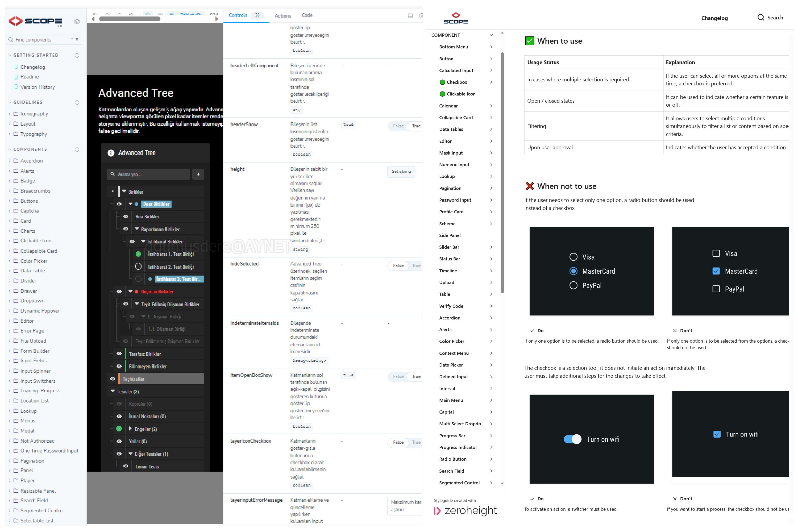
Task: Click the Search magnifier icon in styleguide header
Action: (x=761, y=18)
